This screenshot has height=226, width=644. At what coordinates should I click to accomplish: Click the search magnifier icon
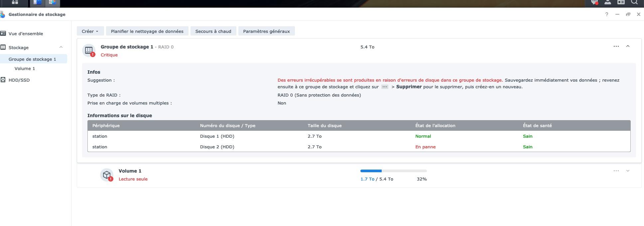click(x=634, y=2)
